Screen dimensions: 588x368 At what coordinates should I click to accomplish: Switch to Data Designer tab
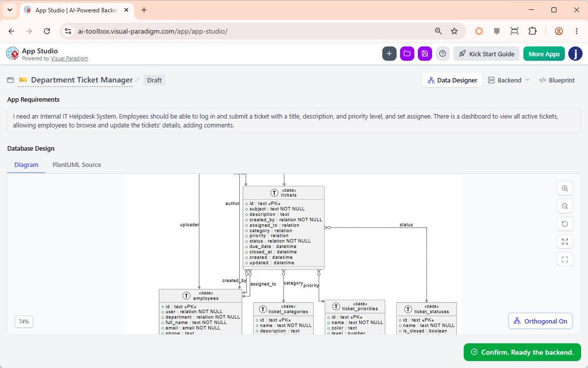452,80
